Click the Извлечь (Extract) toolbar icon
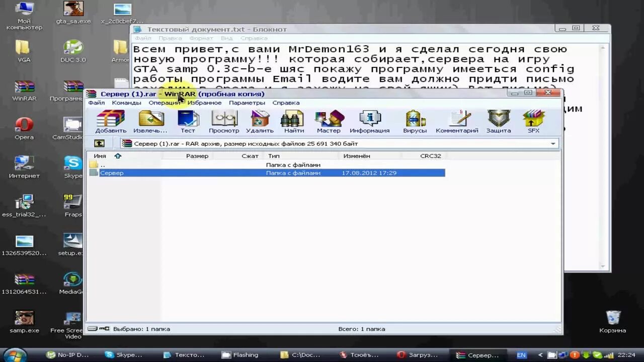The height and width of the screenshot is (362, 644). click(x=150, y=121)
